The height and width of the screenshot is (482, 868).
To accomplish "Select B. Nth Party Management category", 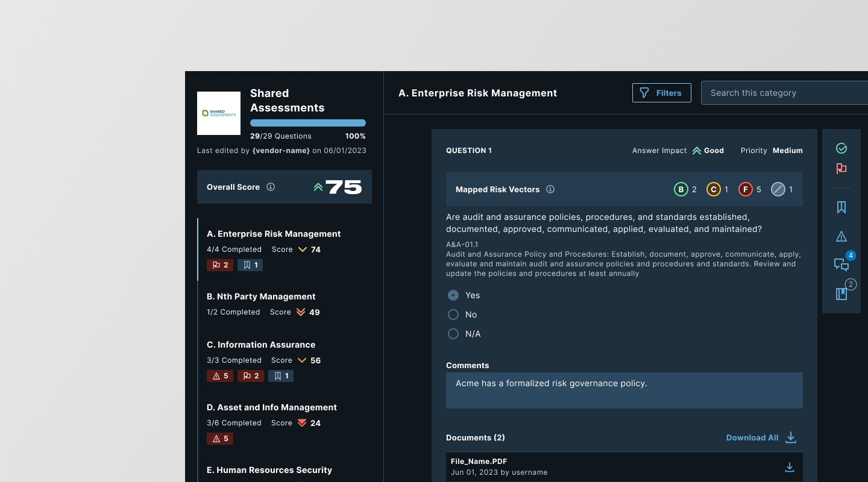I will coord(261,296).
